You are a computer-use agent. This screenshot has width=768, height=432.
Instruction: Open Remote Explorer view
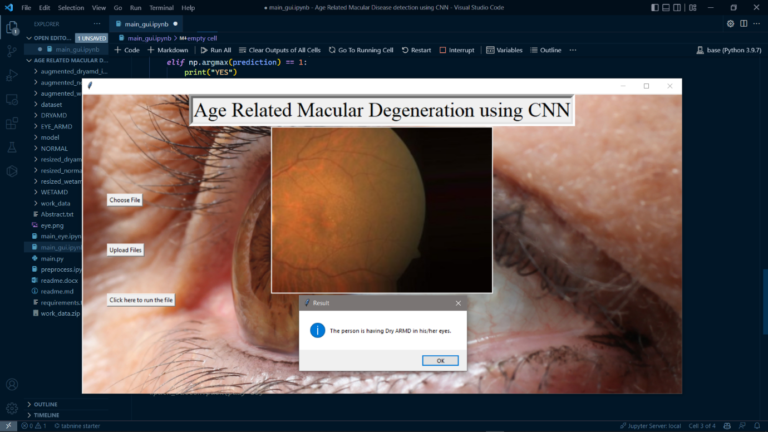pos(12,99)
